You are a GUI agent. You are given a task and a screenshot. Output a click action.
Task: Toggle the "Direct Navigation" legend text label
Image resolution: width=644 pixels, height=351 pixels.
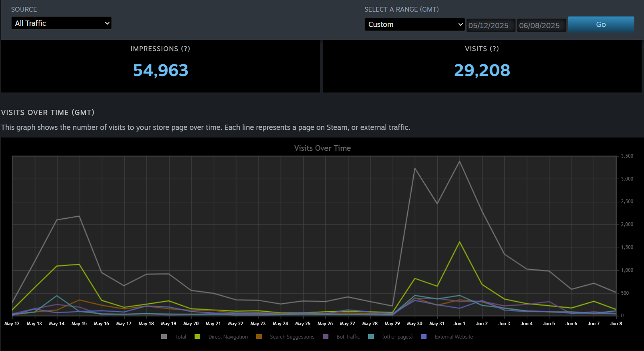(228, 337)
